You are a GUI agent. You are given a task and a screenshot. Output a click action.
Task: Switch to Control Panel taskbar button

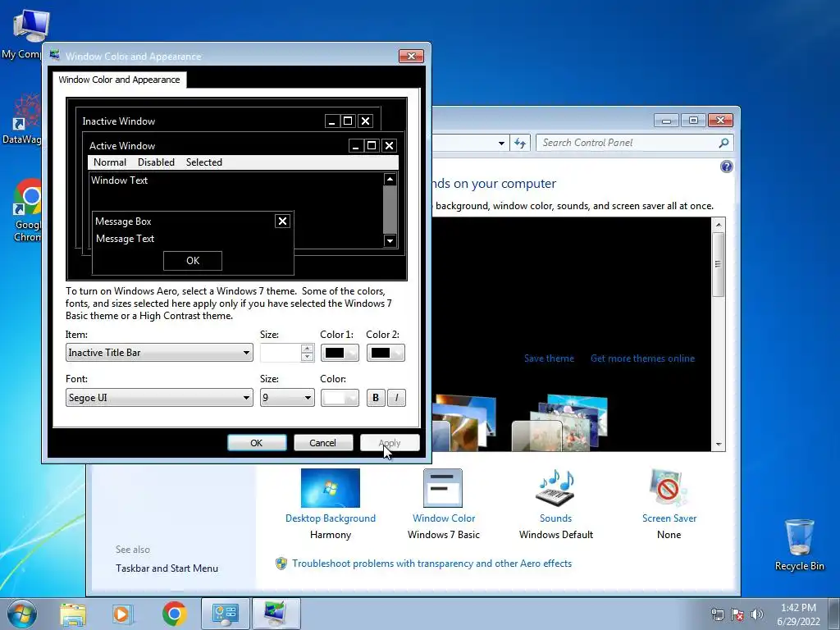(x=225, y=614)
